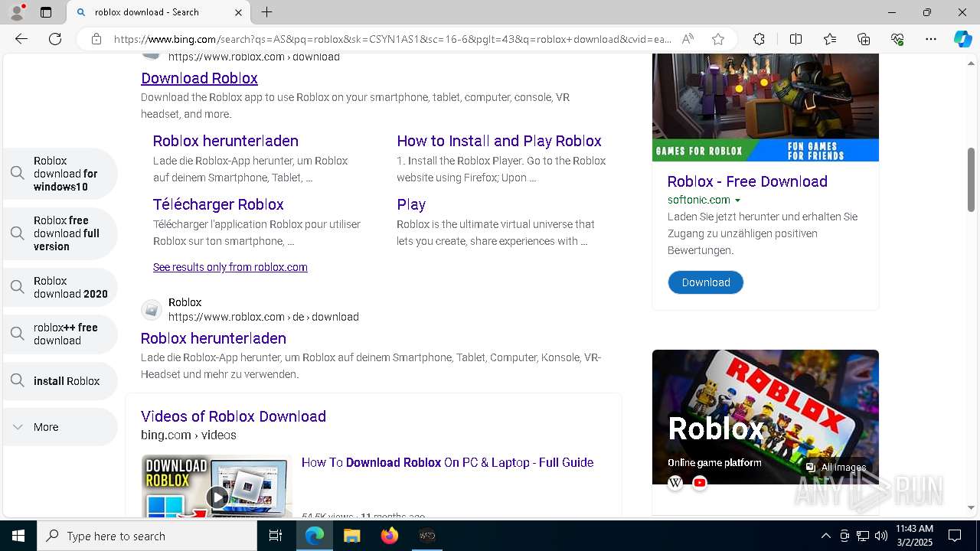980x551 pixels.
Task: Launch Firefox from the taskbar
Action: point(390,536)
